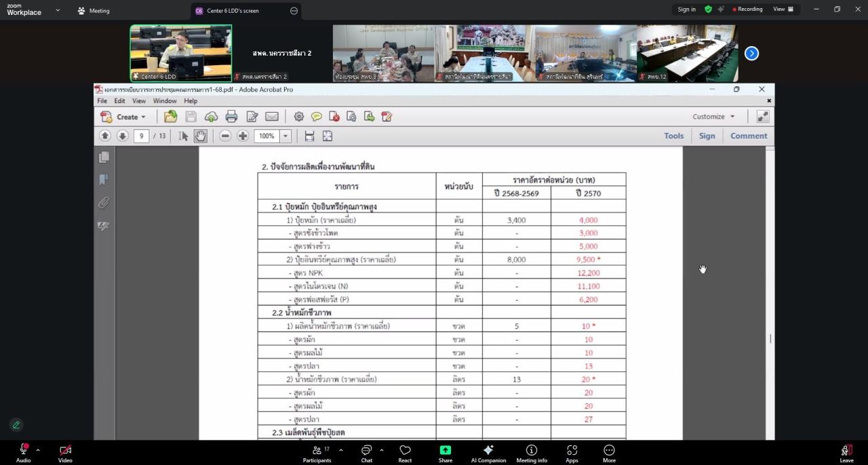
Task: Click Sign in at Zoom top bar
Action: pos(687,10)
